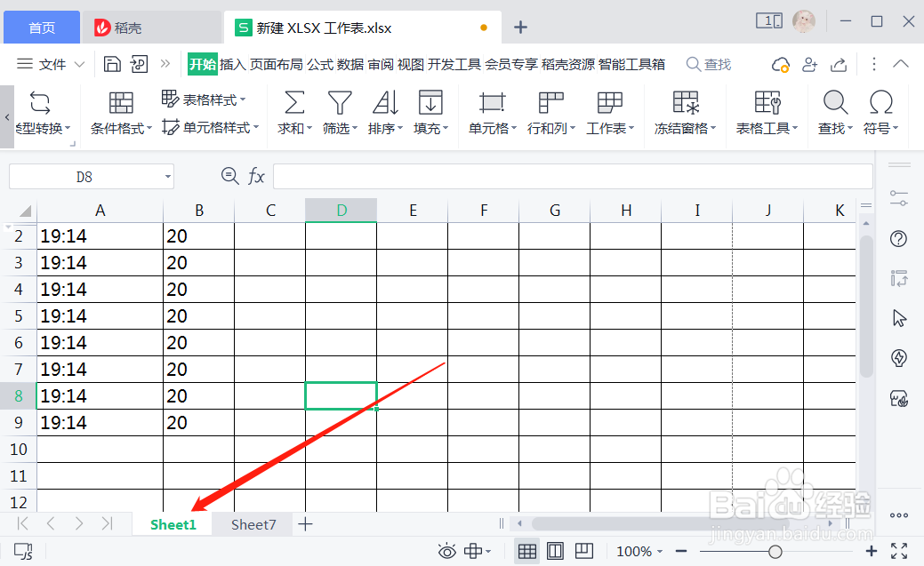Add a new sheet with plus button
The width and height of the screenshot is (924, 566).
[x=305, y=523]
